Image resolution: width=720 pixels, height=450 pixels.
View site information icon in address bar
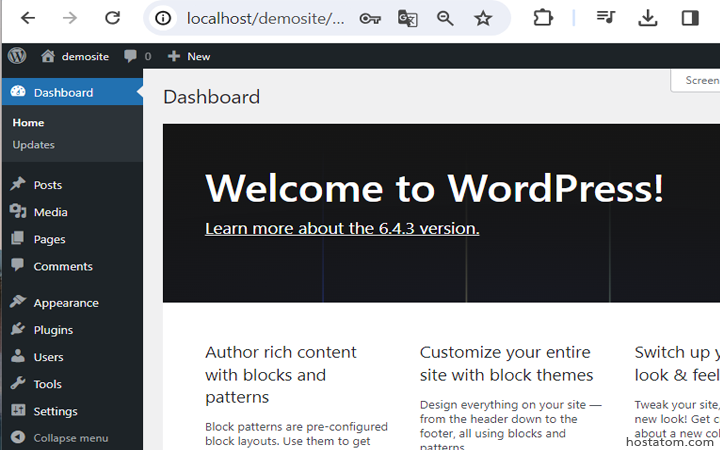163,18
